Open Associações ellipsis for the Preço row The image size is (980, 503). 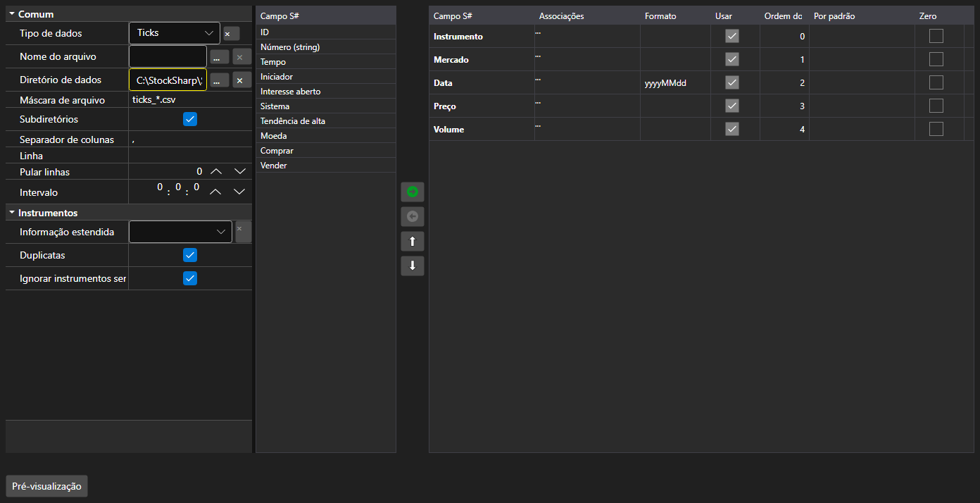tap(538, 101)
